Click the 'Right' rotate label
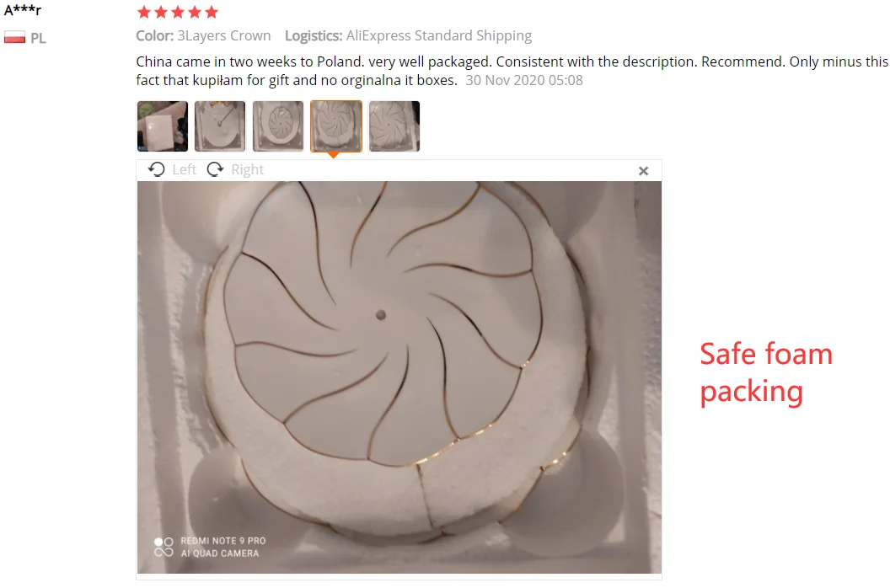This screenshot has height=588, width=890. click(248, 169)
